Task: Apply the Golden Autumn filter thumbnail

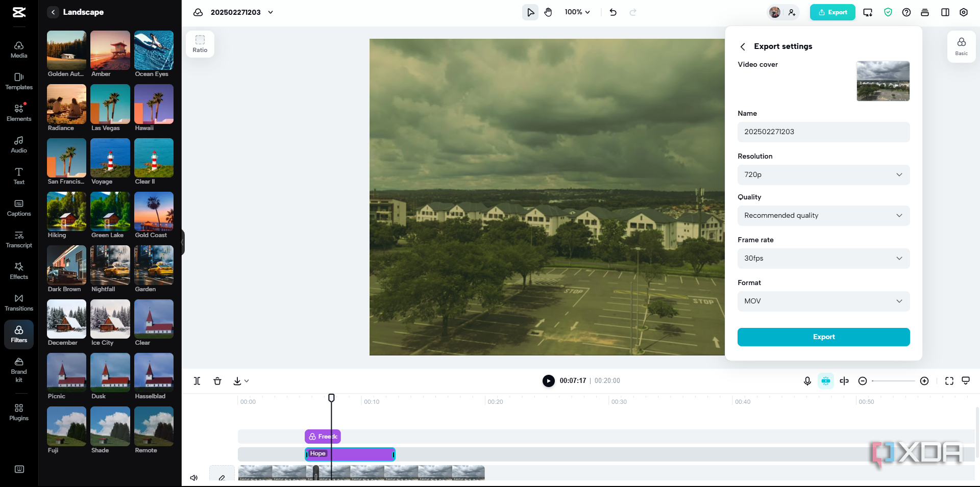Action: coord(66,50)
